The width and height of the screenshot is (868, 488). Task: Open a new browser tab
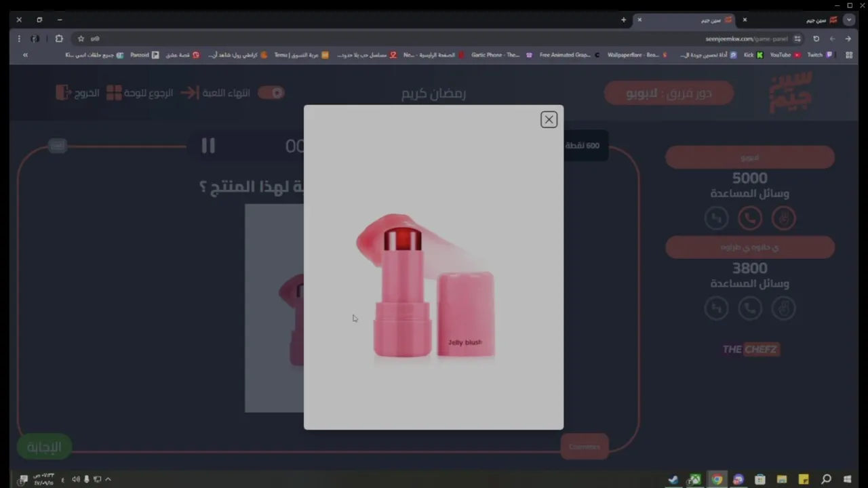pos(623,20)
